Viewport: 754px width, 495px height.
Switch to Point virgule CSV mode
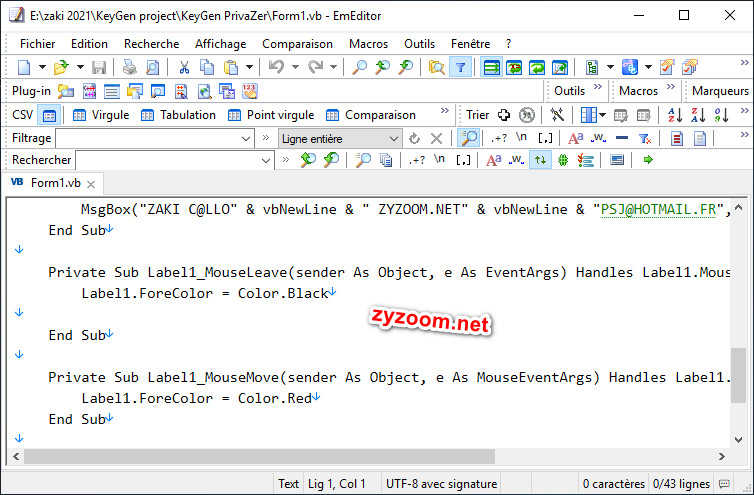point(271,115)
